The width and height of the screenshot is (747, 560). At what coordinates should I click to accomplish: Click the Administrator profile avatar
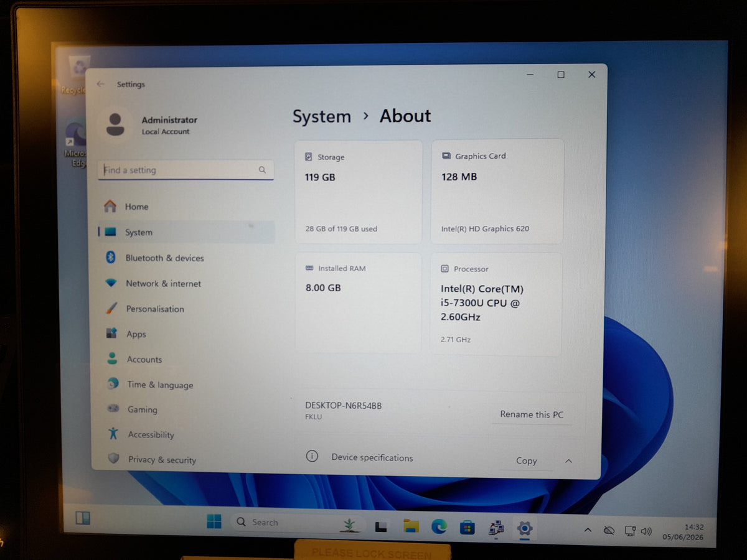(115, 124)
